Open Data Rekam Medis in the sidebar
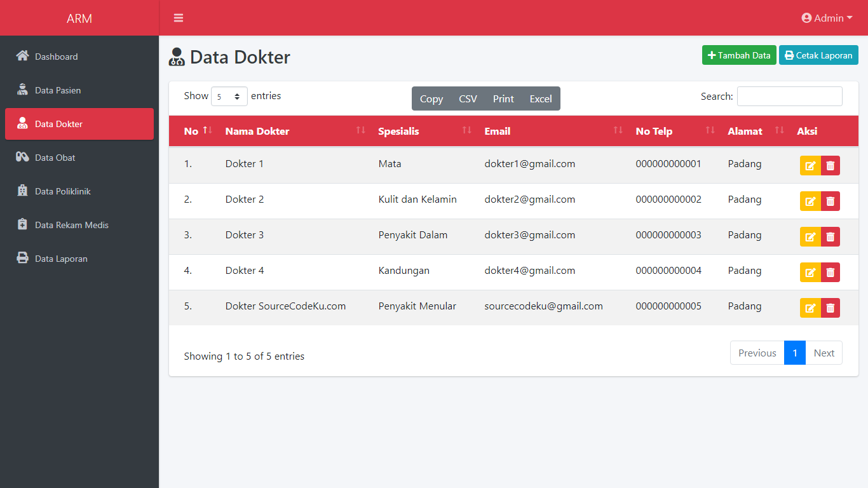Screen dimensions: 868x488 (x=79, y=224)
